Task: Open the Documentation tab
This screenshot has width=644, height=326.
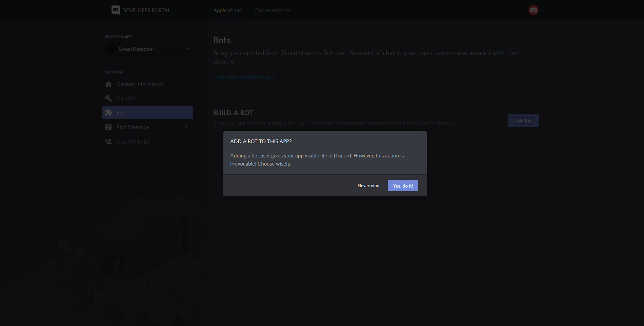Action: (x=273, y=10)
